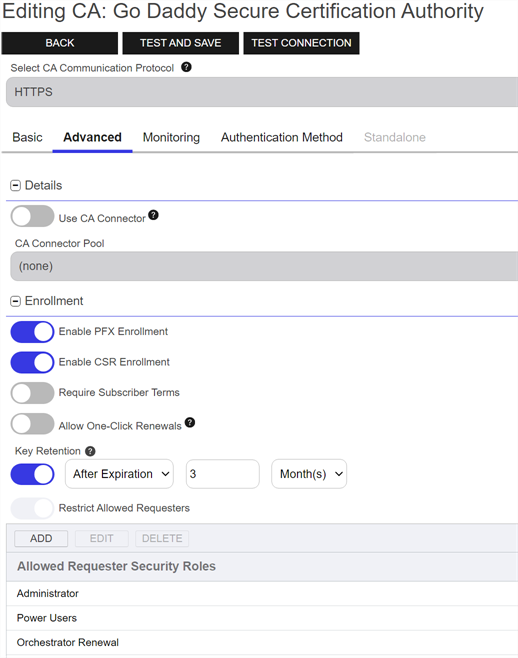Collapse the Details section
The width and height of the screenshot is (518, 658).
click(x=16, y=185)
